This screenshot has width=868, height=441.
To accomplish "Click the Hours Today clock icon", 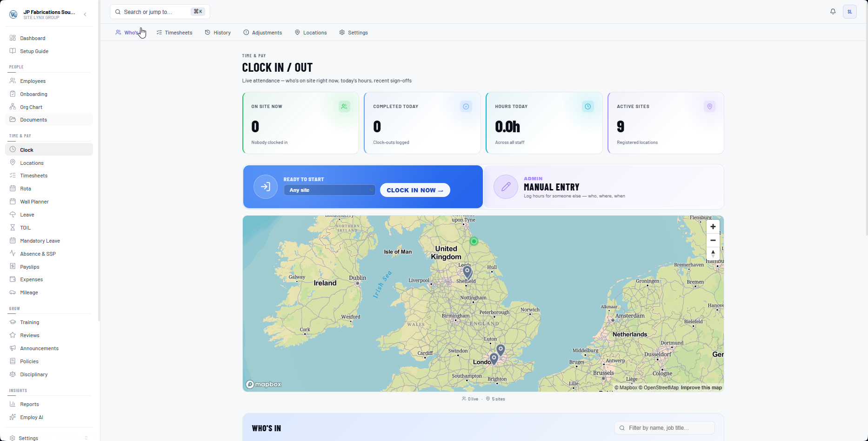I will click(x=588, y=107).
